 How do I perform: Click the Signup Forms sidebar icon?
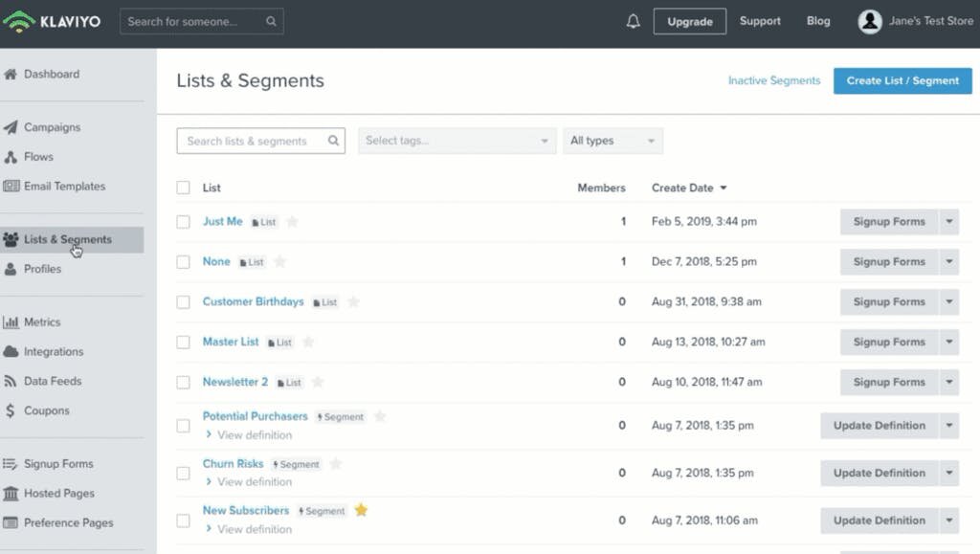10,463
